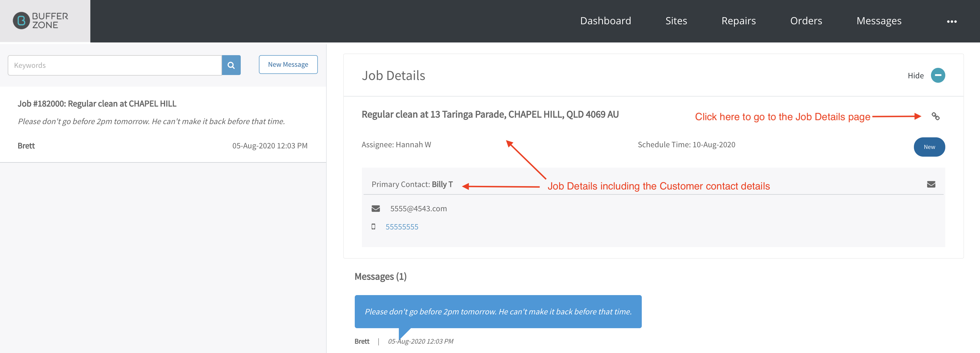Open the Repairs section
The image size is (980, 353).
coord(738,21)
